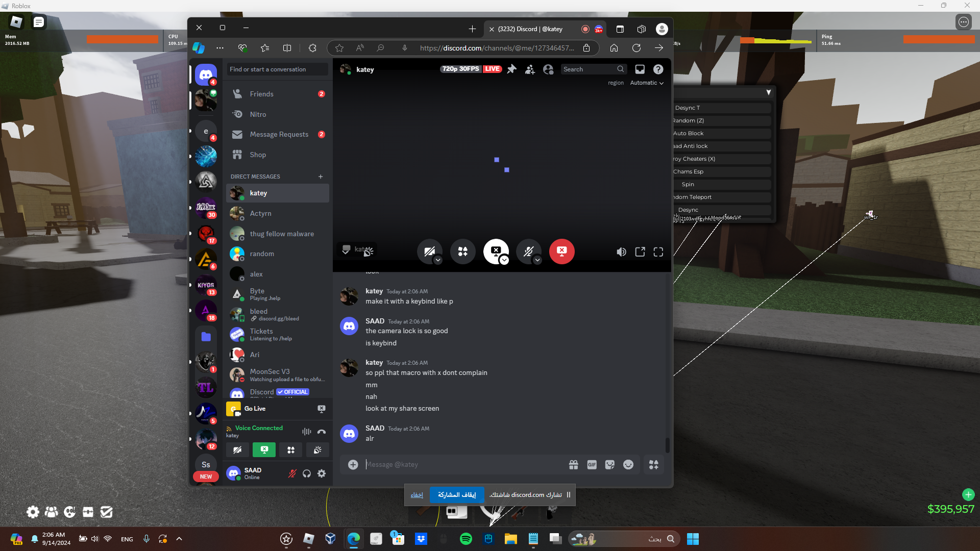Click the attachment plus button
This screenshot has height=551, width=980.
(353, 465)
